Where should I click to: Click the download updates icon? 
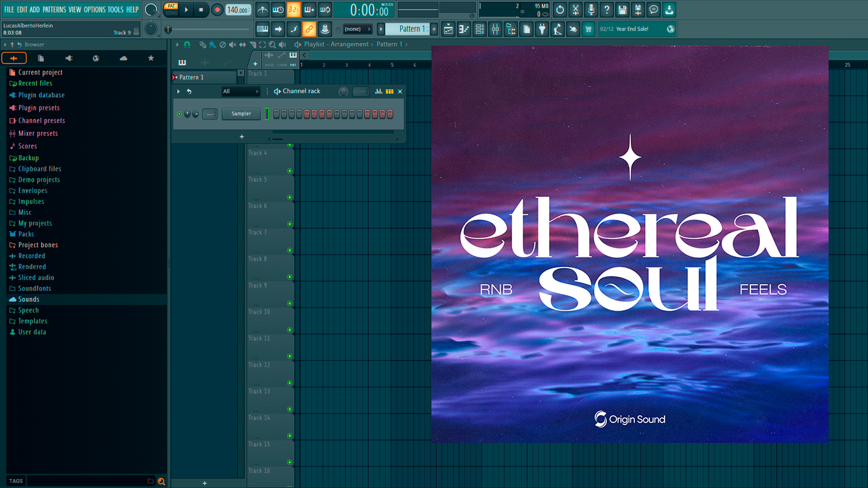coord(669,10)
